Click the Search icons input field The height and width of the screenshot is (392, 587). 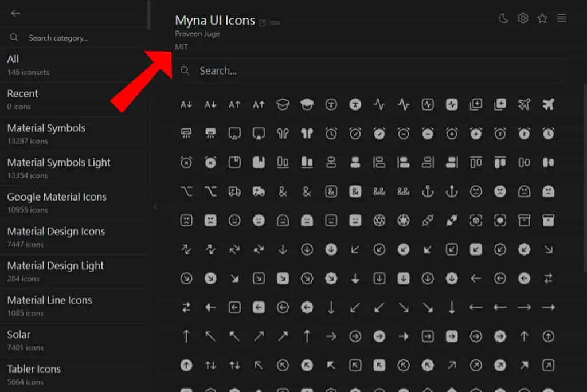(371, 70)
